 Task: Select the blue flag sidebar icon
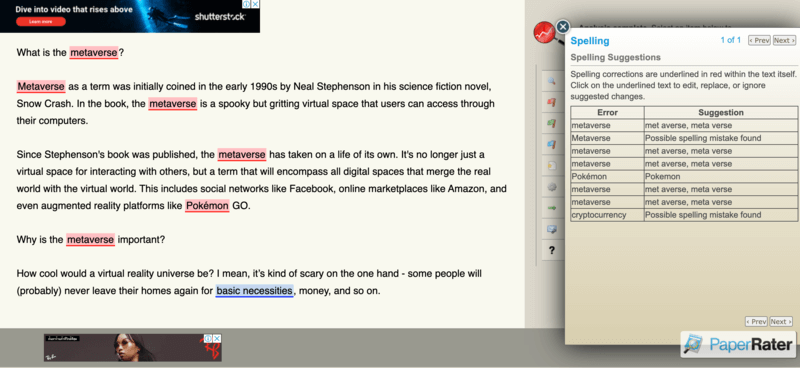point(552,144)
